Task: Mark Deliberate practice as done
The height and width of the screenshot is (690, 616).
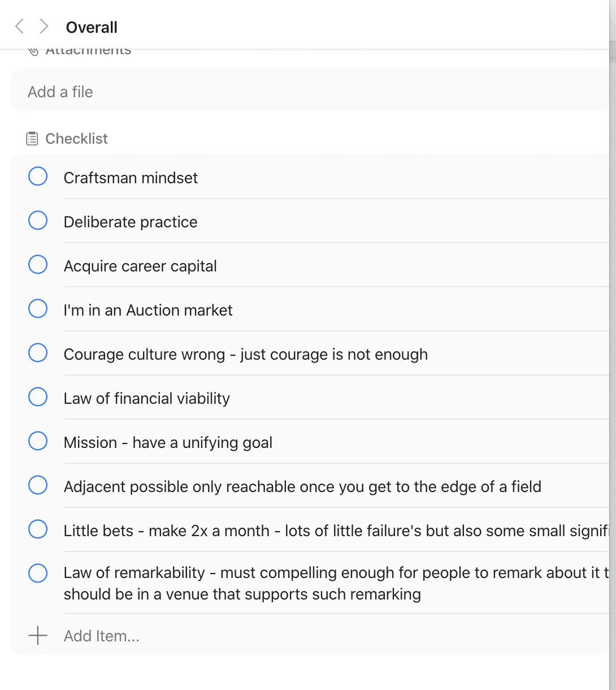Action: [38, 221]
